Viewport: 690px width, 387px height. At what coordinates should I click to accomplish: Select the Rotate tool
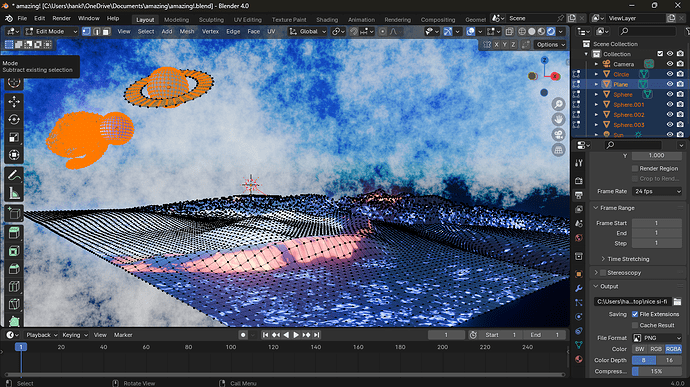click(x=14, y=119)
